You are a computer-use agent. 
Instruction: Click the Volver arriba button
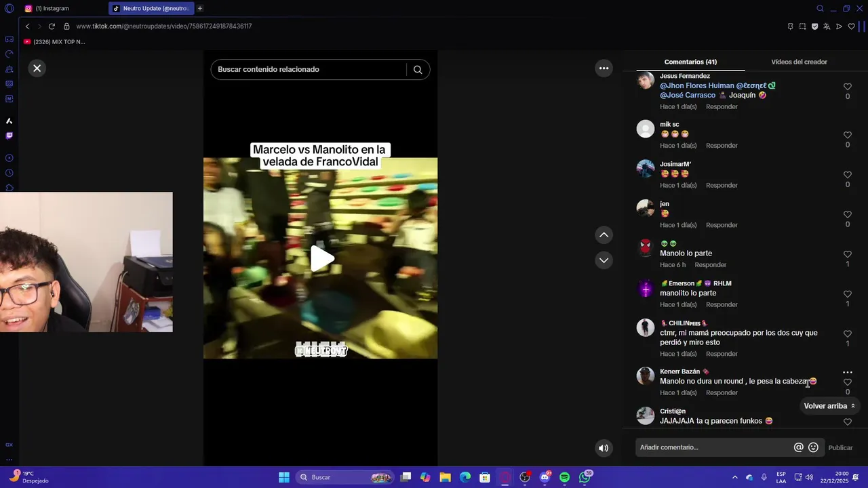coord(829,406)
